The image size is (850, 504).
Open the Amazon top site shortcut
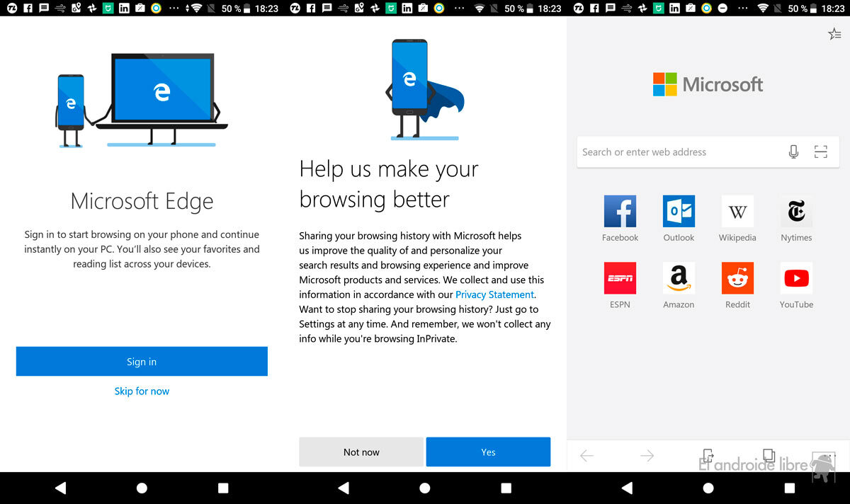point(679,279)
